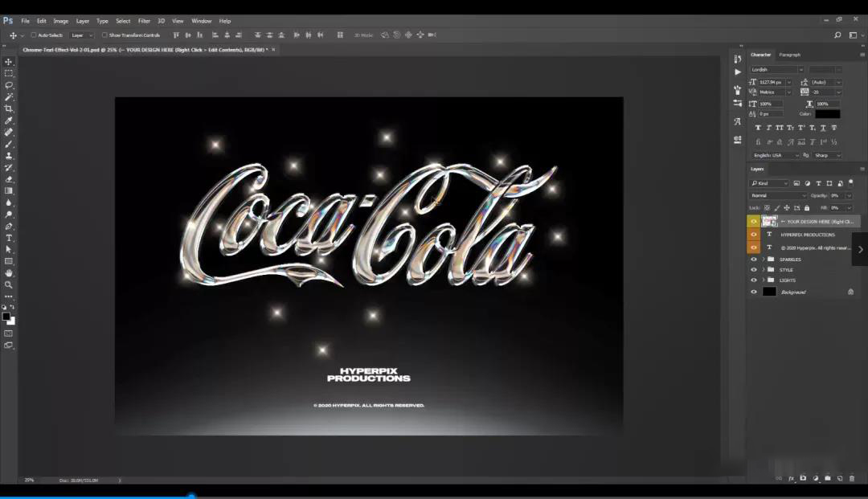Switch to the Paragraph tab
The image size is (868, 499).
[x=789, y=55]
